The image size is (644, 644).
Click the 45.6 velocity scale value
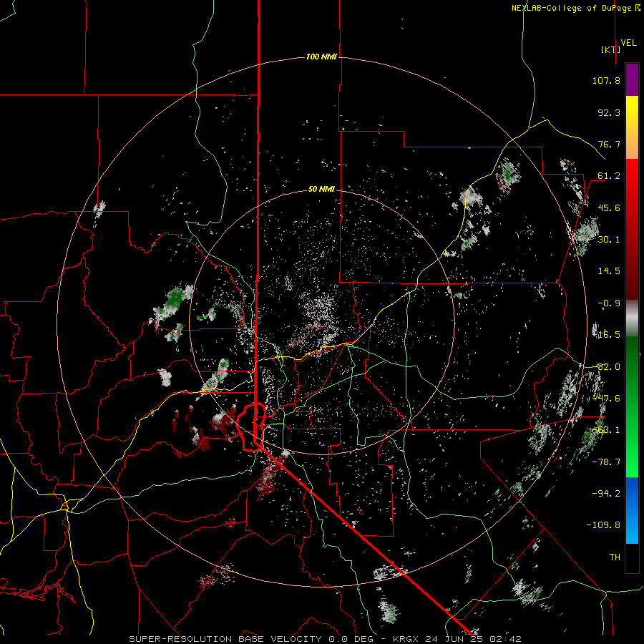click(x=609, y=208)
